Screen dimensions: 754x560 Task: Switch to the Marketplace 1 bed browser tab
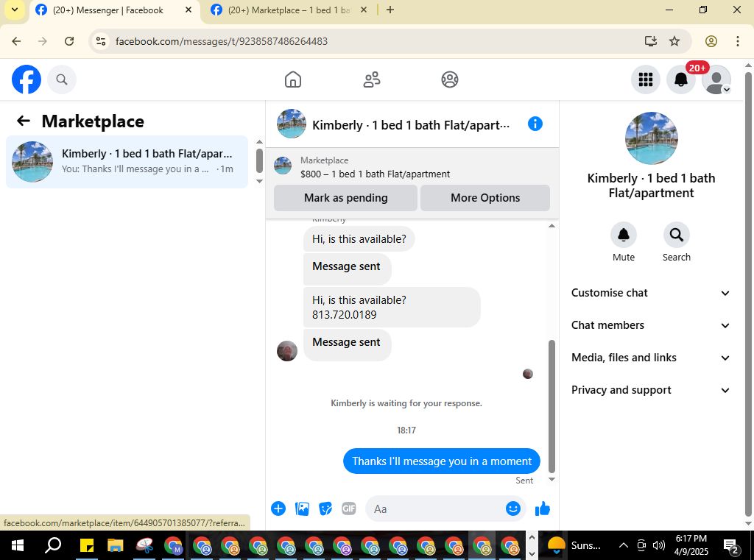(289, 10)
